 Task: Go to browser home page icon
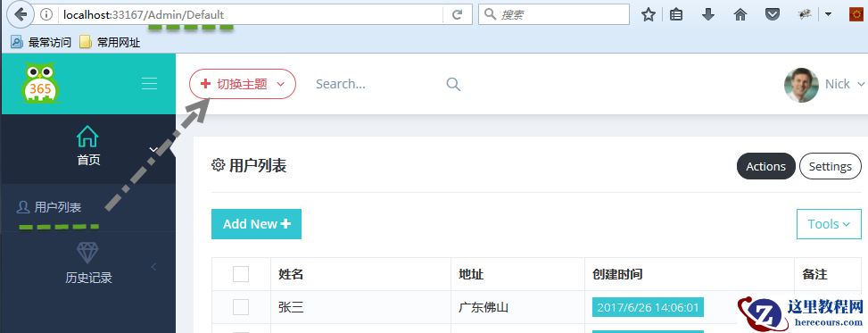tap(740, 15)
